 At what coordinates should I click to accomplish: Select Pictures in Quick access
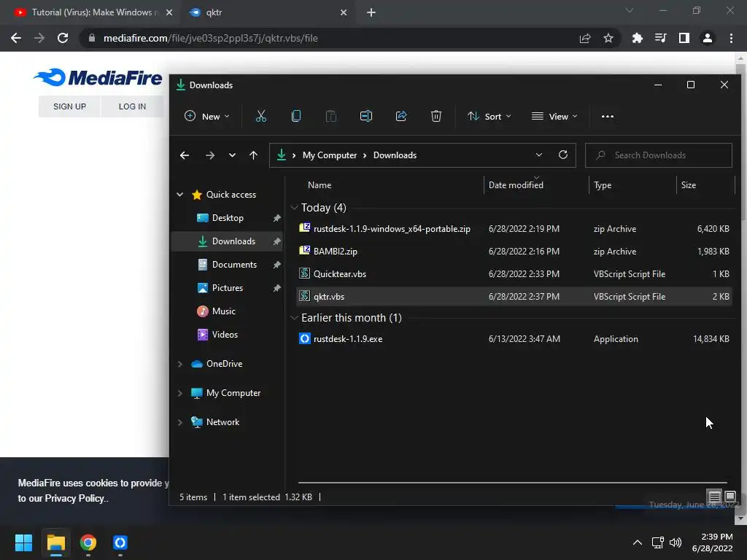pyautogui.click(x=228, y=288)
